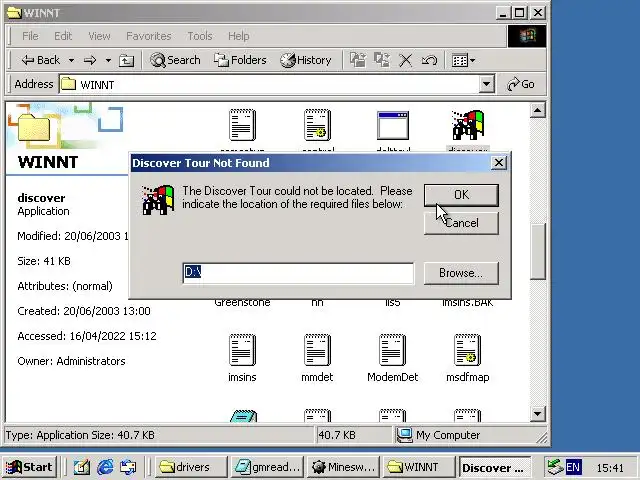This screenshot has width=640, height=480.
Task: Select the imsins.BAK item label
Action: (468, 303)
